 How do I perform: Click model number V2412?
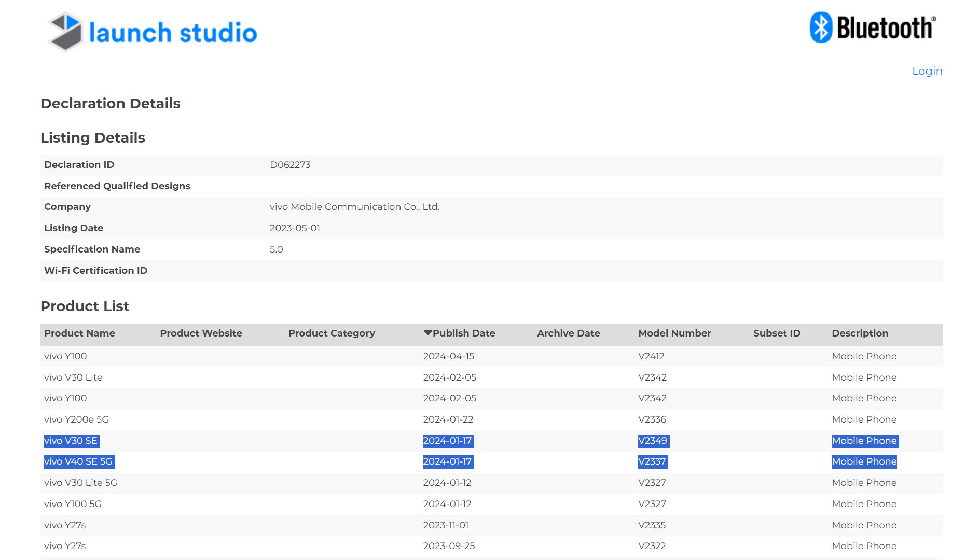pos(651,356)
